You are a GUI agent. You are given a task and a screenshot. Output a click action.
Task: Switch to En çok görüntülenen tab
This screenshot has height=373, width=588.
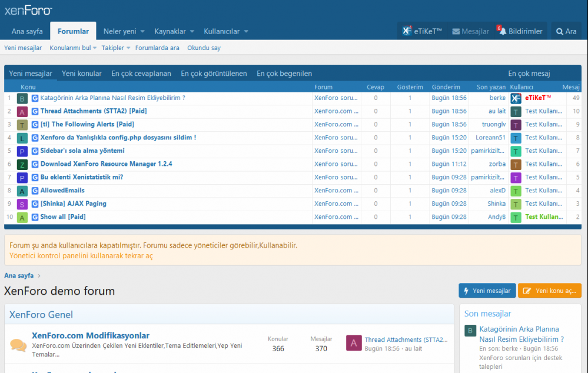(x=214, y=74)
